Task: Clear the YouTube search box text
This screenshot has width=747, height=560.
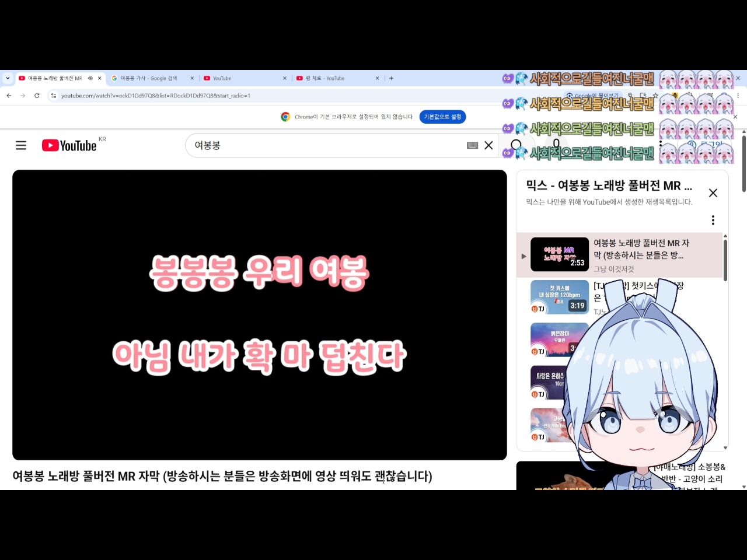Action: [488, 145]
